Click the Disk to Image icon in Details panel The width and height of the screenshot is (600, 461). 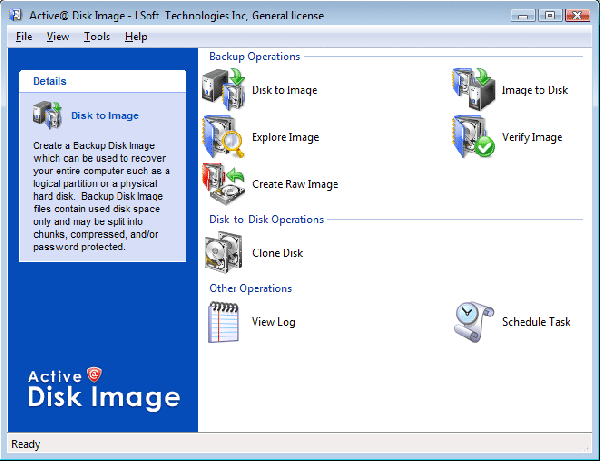tap(47, 115)
